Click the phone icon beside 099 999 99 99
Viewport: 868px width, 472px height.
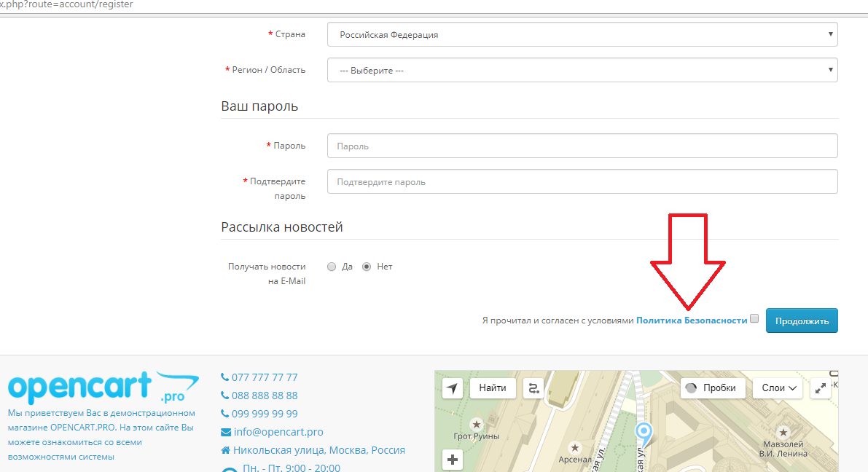(x=224, y=414)
